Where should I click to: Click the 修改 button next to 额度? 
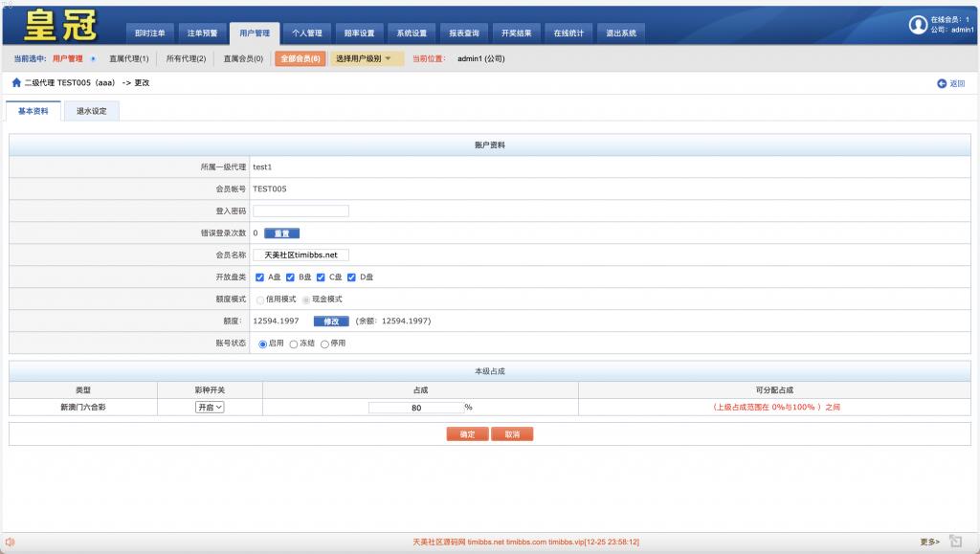pyautogui.click(x=331, y=321)
